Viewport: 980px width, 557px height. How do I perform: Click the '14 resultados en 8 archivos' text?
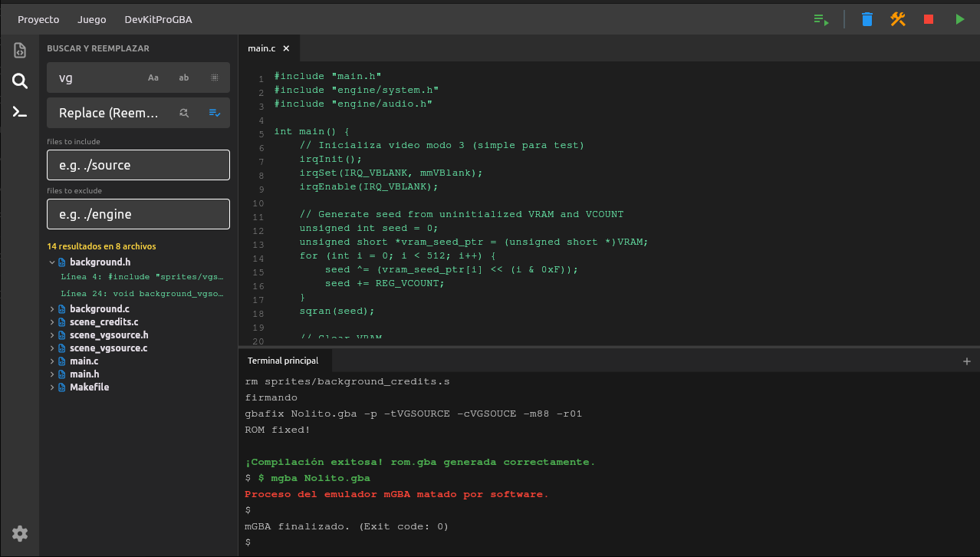click(x=101, y=247)
